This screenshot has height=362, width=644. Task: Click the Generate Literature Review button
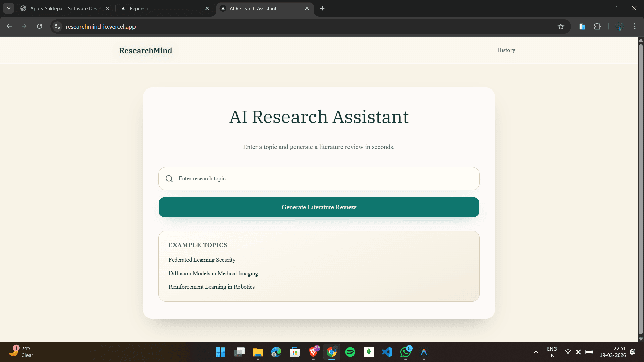click(319, 207)
